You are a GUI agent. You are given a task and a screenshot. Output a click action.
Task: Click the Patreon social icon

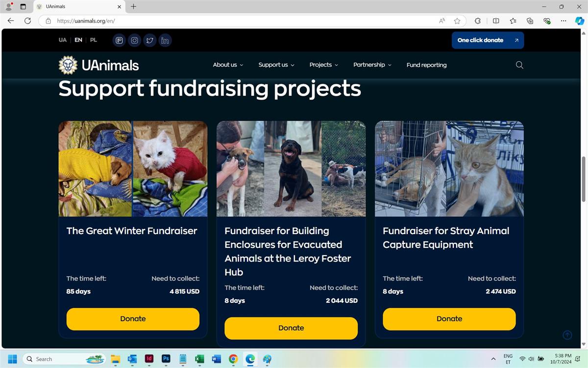(x=119, y=40)
